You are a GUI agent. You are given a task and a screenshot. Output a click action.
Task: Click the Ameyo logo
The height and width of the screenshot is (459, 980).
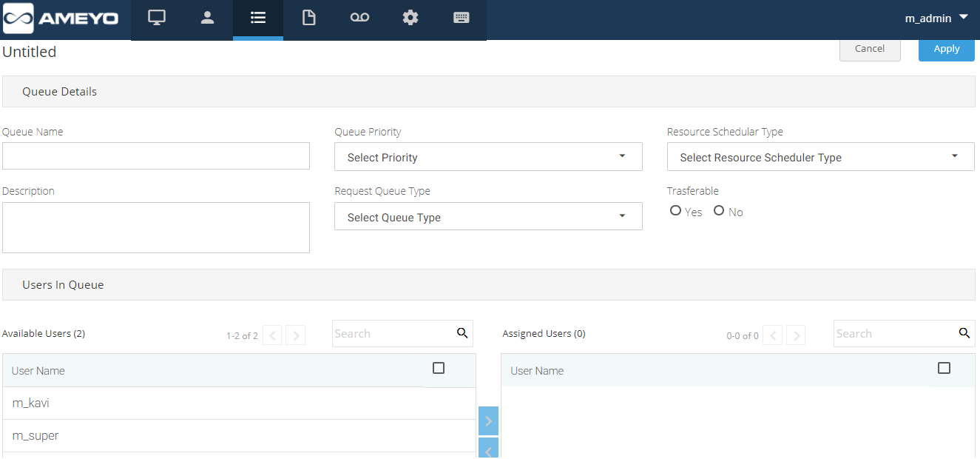point(61,19)
